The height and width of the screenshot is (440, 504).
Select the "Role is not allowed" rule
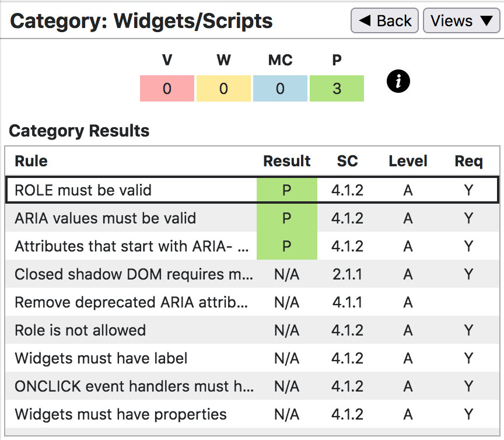pyautogui.click(x=80, y=330)
